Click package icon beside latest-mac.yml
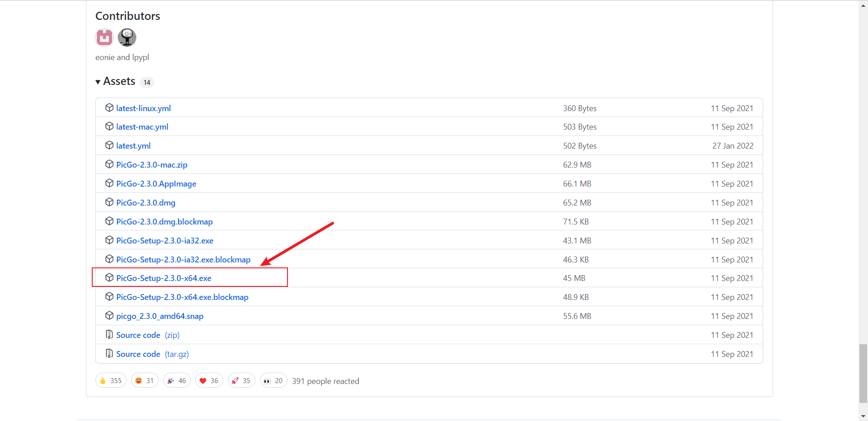Viewport: 868px width, 421px height. [109, 126]
